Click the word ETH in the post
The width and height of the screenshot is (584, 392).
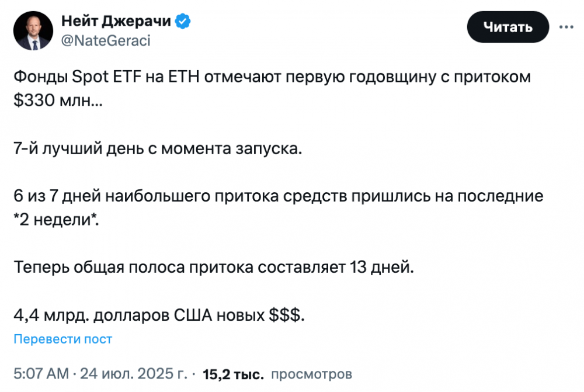[184, 77]
